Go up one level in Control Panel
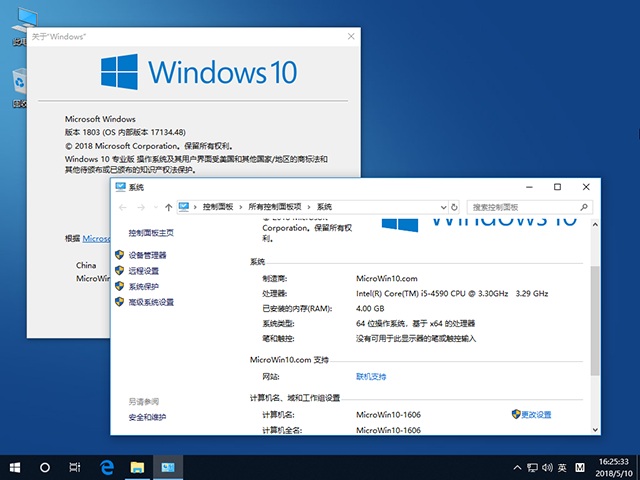This screenshot has height=480, width=640. [169, 207]
